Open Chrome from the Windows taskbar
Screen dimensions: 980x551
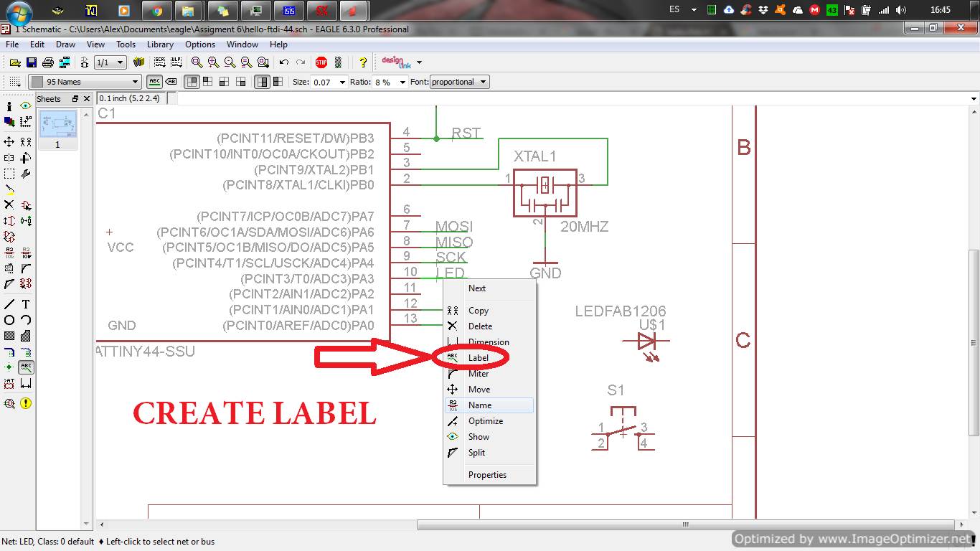click(156, 11)
